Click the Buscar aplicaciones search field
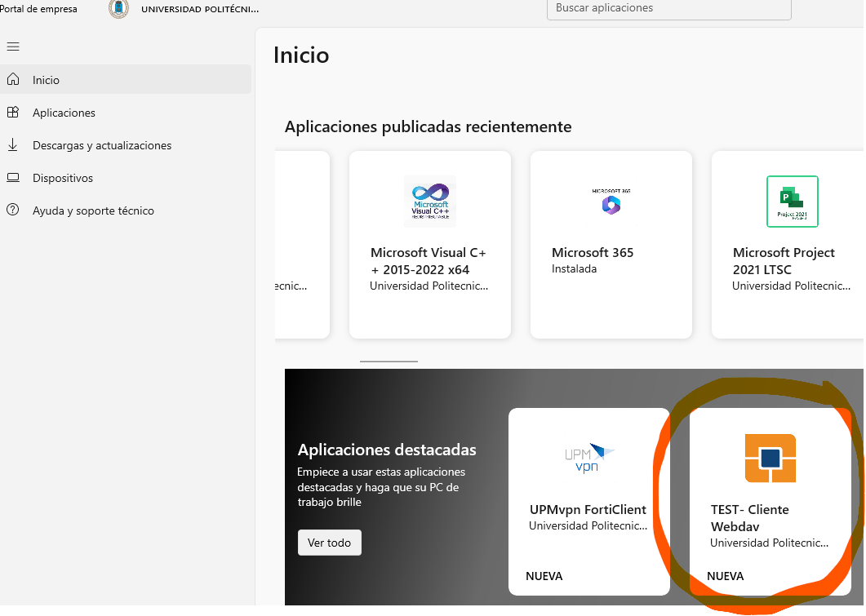Image resolution: width=866 pixels, height=616 pixels. pyautogui.click(x=668, y=8)
